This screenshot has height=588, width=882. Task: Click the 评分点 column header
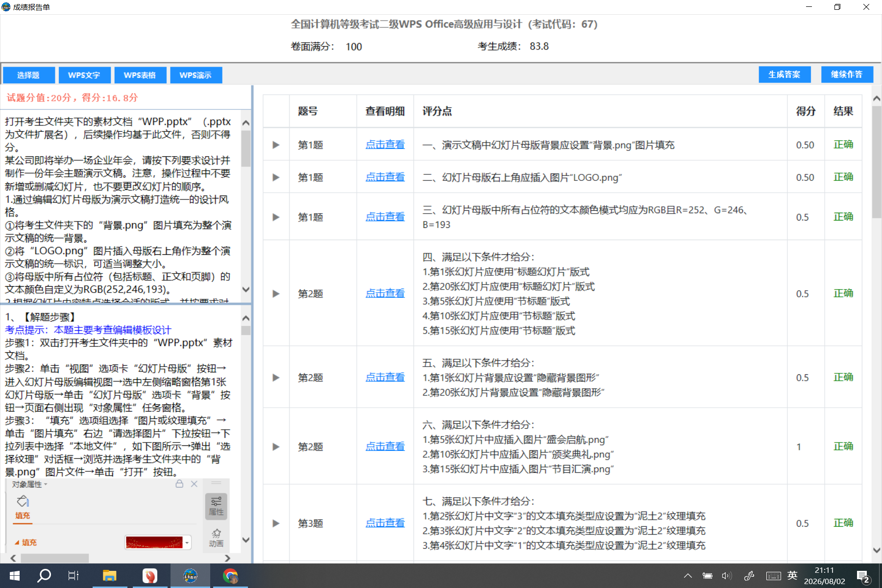coord(437,111)
